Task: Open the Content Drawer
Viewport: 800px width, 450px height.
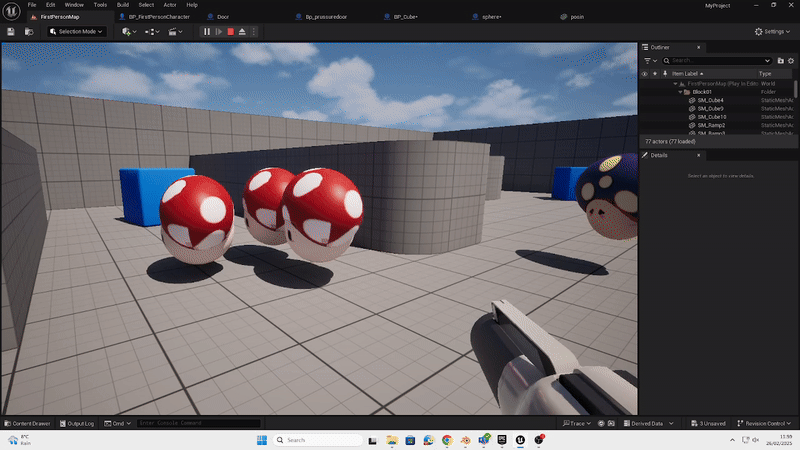Action: tap(28, 423)
